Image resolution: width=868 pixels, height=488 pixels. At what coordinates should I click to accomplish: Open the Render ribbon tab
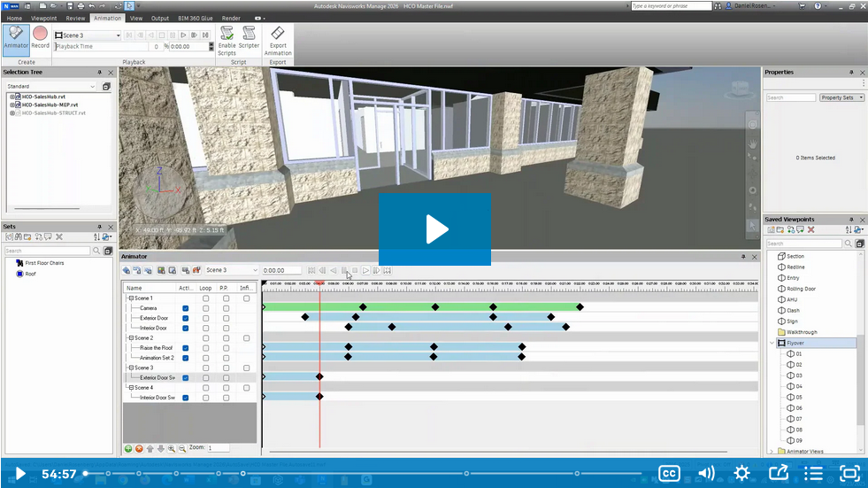pos(231,18)
